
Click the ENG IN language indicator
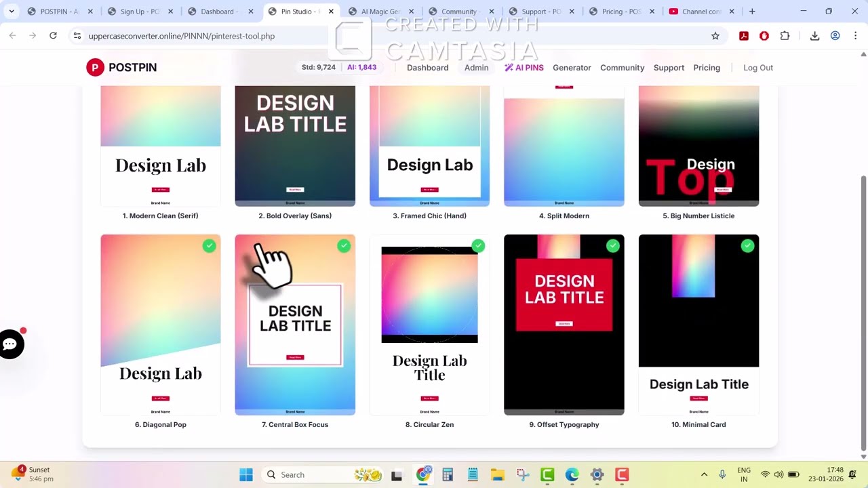744,474
